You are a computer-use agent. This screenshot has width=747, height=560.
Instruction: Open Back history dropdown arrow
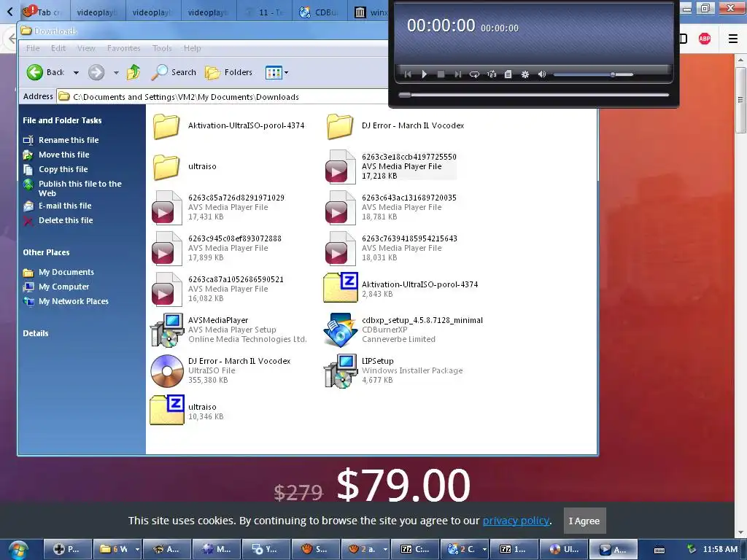76,72
